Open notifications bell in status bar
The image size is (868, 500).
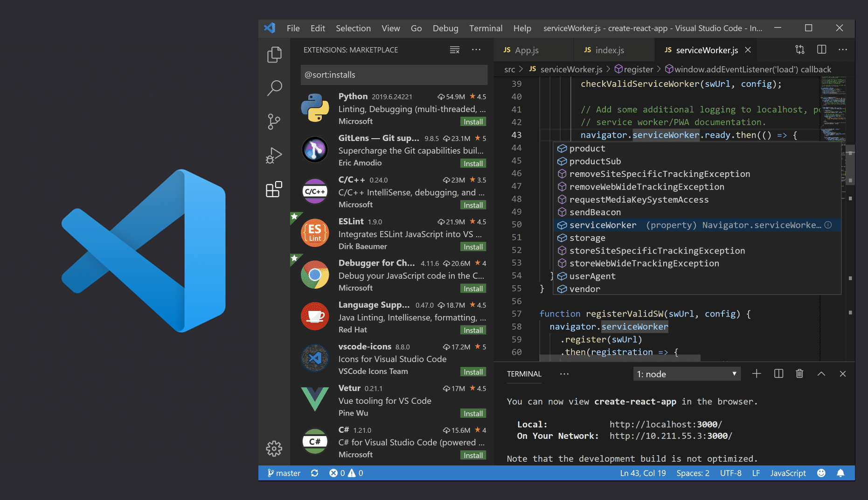click(x=840, y=473)
